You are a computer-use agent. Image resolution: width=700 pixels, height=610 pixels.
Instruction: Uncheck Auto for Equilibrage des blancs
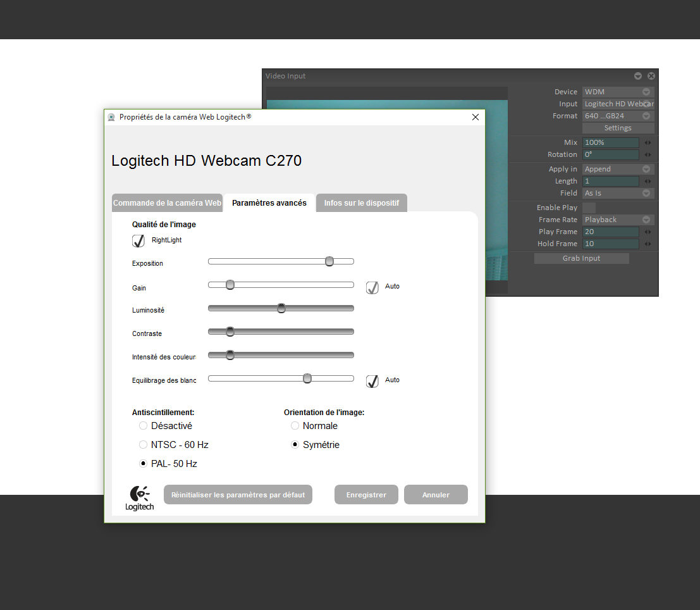[372, 381]
